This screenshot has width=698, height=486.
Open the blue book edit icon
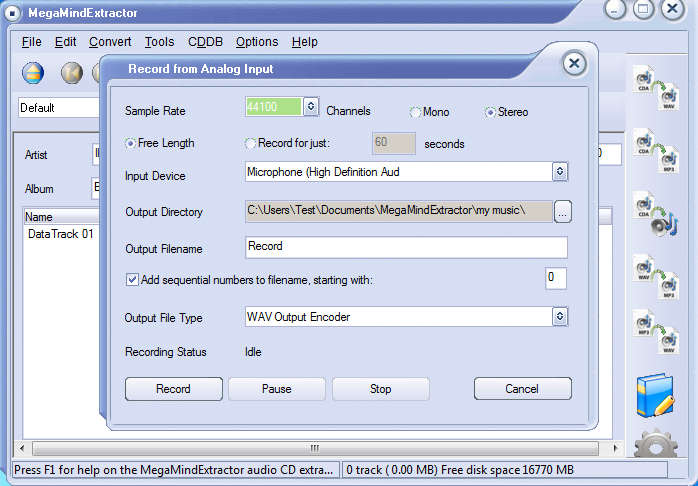click(x=655, y=395)
